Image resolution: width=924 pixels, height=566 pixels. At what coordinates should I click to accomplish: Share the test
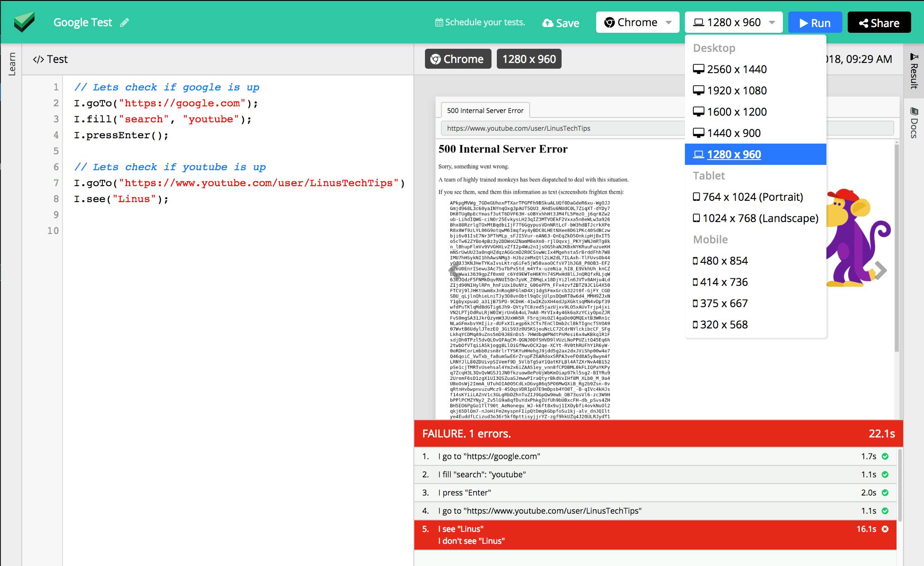(x=879, y=23)
